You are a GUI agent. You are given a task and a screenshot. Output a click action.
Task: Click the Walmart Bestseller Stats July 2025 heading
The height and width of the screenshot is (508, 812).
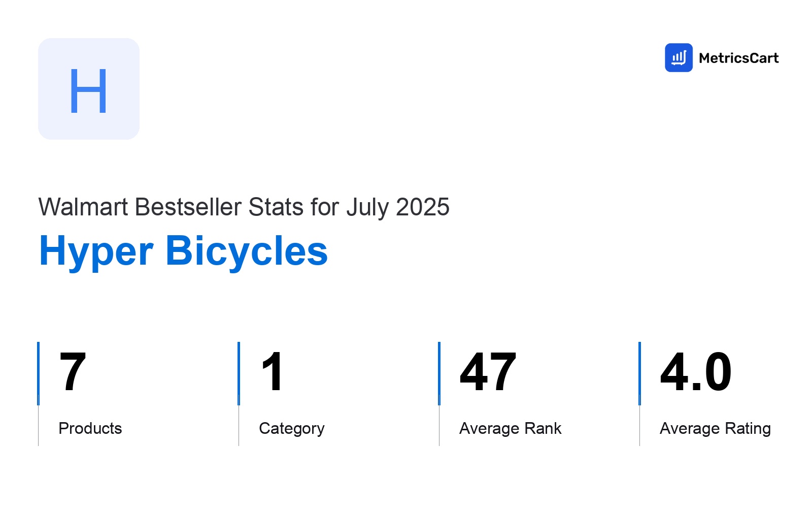[244, 207]
